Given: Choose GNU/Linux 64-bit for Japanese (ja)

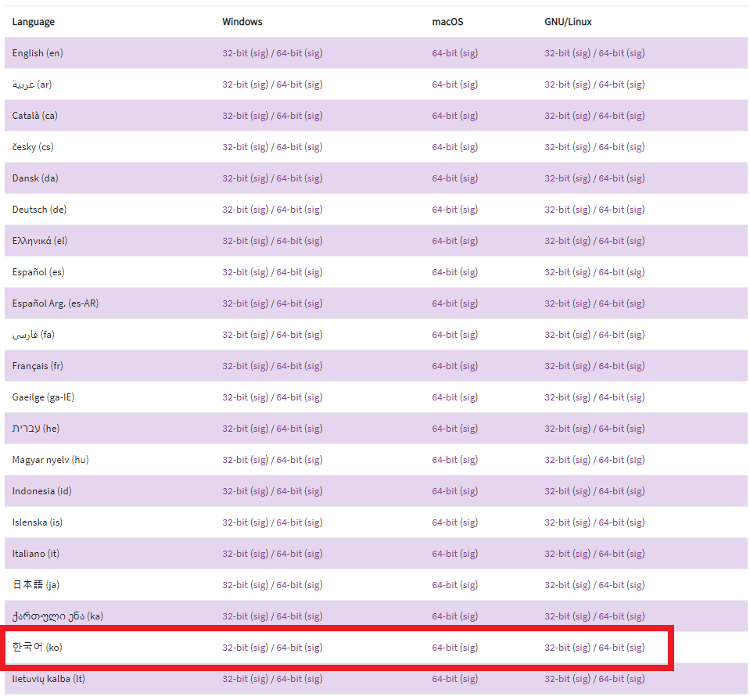Looking at the screenshot, I should [612, 584].
